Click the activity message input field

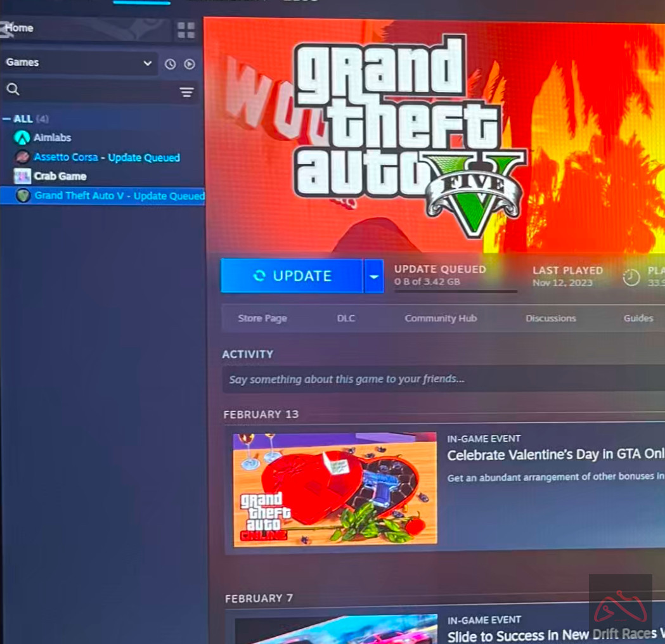coord(437,379)
